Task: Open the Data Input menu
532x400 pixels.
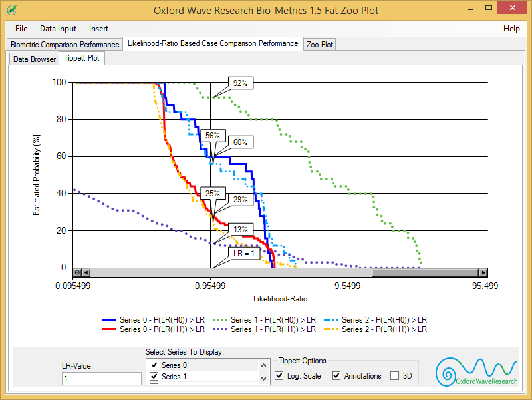Action: (58, 29)
